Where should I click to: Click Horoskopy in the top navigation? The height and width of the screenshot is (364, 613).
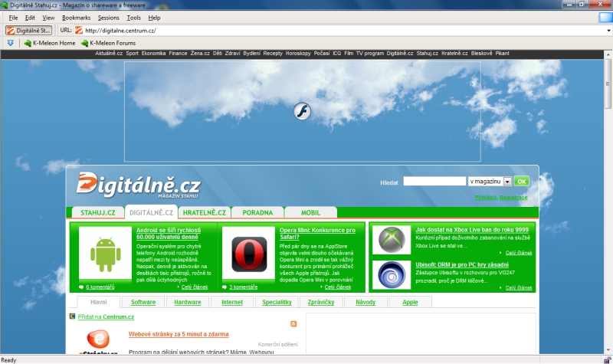[298, 54]
